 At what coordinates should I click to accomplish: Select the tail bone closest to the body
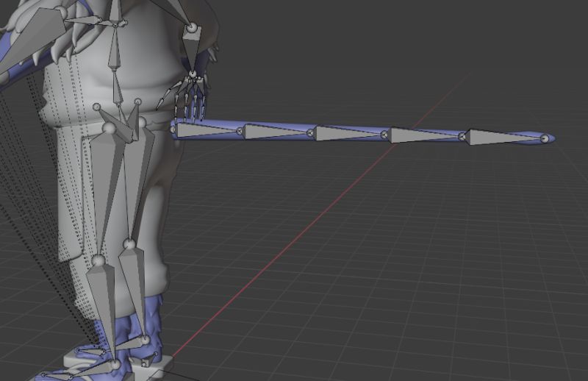(204, 130)
